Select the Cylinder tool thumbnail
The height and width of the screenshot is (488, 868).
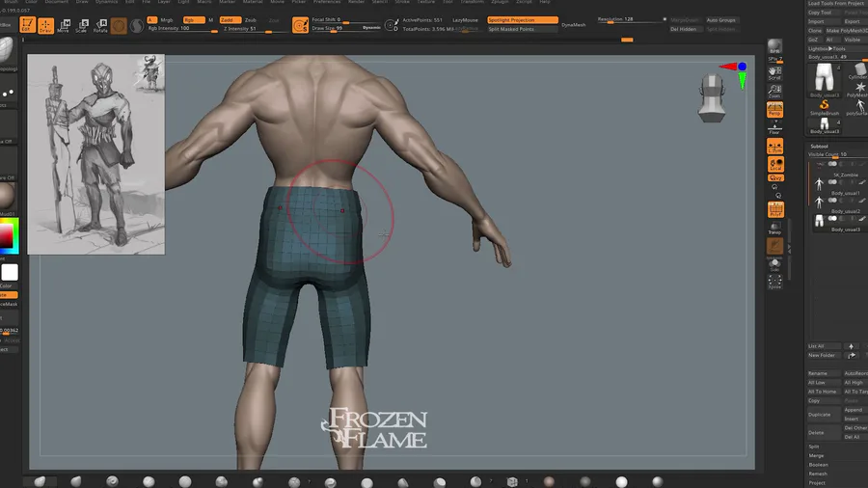[x=858, y=70]
